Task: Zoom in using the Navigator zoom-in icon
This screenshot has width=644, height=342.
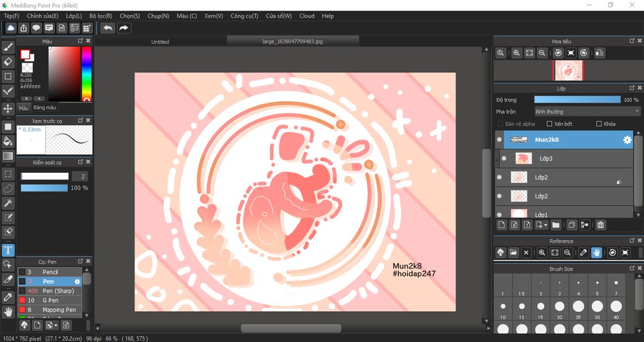Action: [x=517, y=53]
